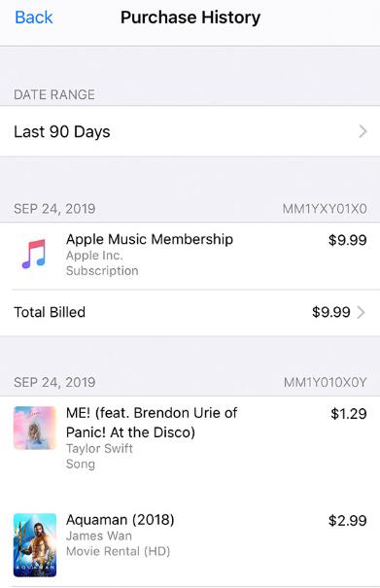
Task: Tap the James Wan director label
Action: tap(99, 536)
